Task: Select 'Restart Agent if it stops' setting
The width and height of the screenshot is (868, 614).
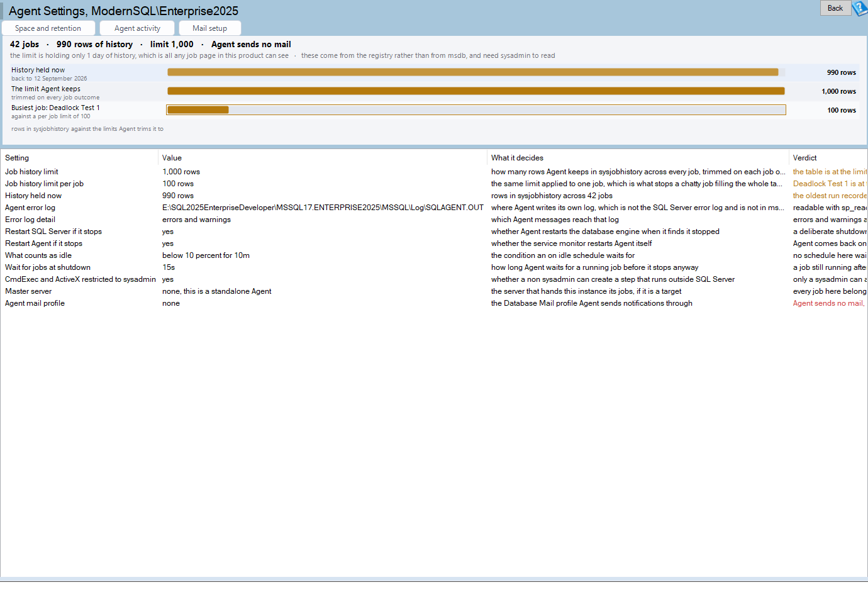Action: [43, 243]
